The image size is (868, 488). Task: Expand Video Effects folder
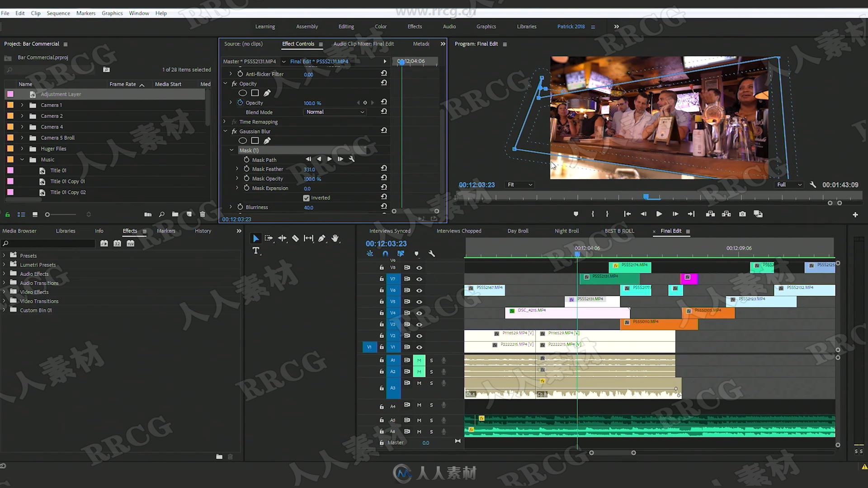tap(4, 292)
